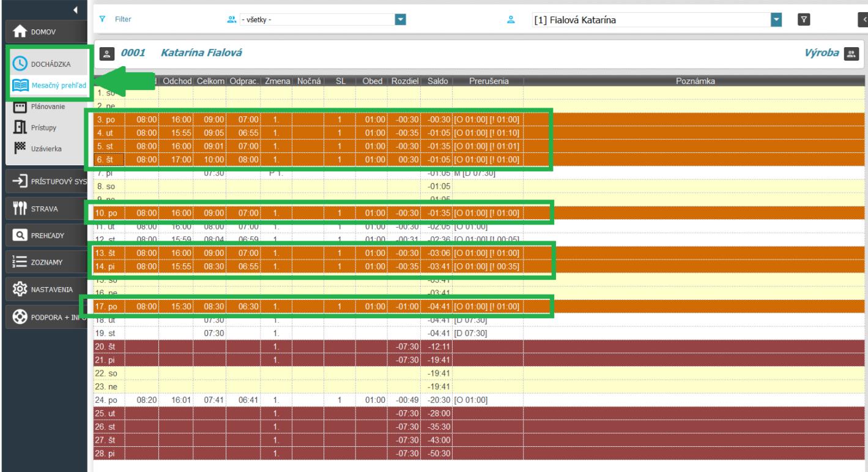This screenshot has width=868, height=472.
Task: Collapse the left sidebar with the arrow
Action: pos(76,10)
